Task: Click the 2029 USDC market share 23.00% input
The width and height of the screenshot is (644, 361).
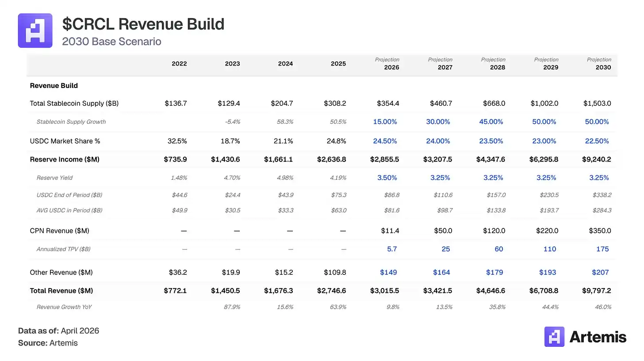Action: pyautogui.click(x=544, y=141)
